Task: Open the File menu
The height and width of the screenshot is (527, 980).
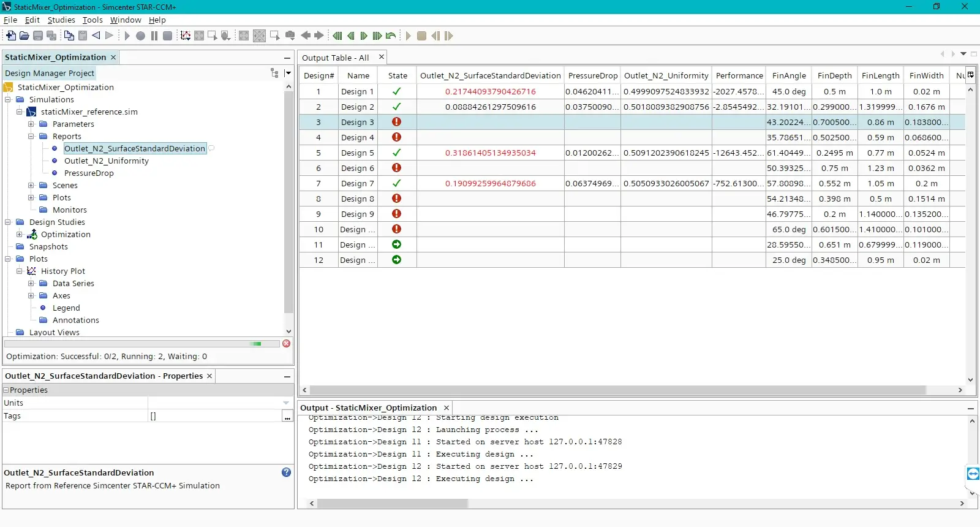Action: (10, 20)
